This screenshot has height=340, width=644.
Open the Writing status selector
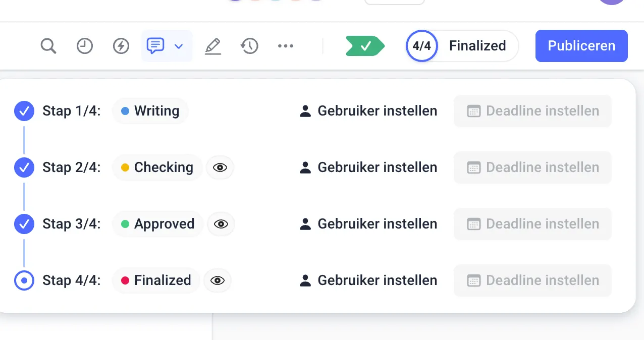150,110
